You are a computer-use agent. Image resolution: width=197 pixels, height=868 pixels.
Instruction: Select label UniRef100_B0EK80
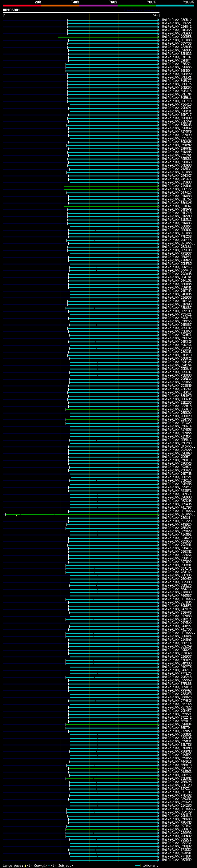tap(176, 88)
